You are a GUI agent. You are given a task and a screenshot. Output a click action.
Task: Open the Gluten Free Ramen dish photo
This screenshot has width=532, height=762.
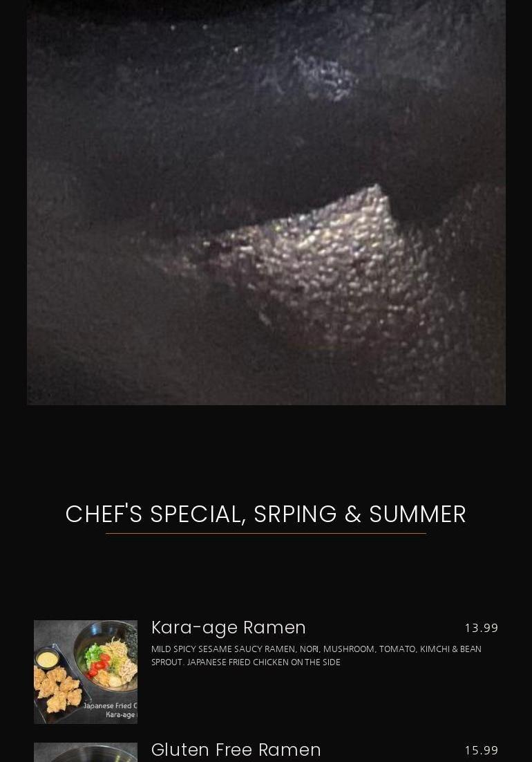[86, 752]
